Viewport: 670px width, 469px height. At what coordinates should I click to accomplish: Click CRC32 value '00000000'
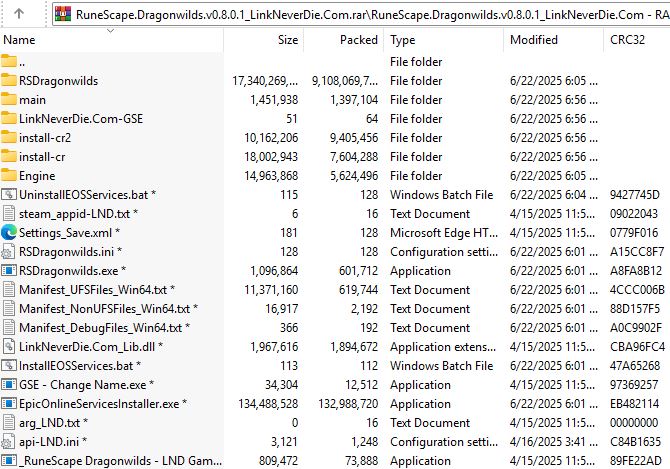tap(634, 423)
